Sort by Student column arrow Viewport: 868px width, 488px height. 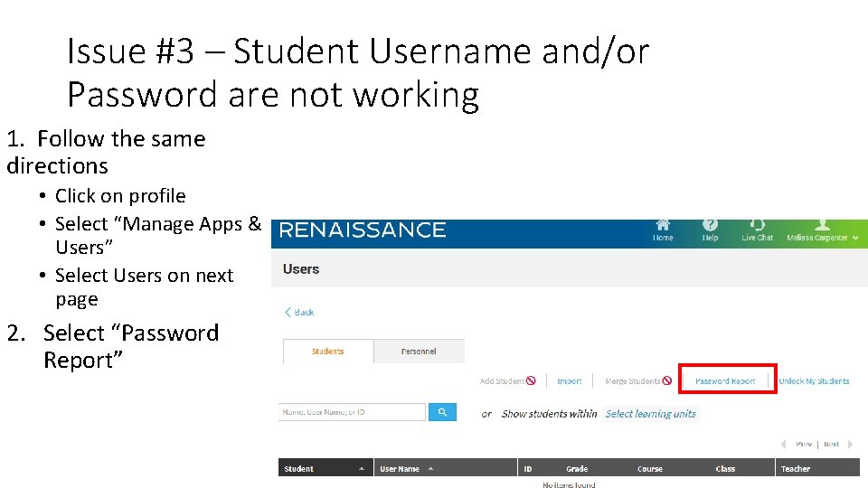(362, 469)
